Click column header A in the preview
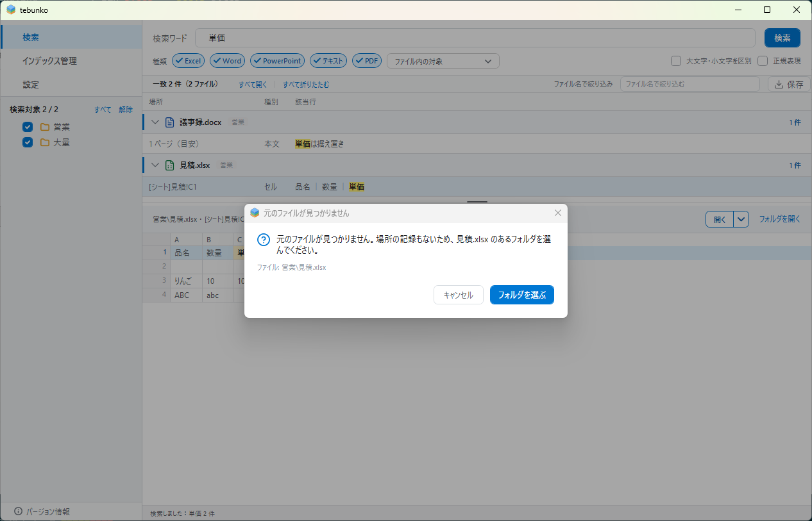The width and height of the screenshot is (812, 521). [186, 240]
